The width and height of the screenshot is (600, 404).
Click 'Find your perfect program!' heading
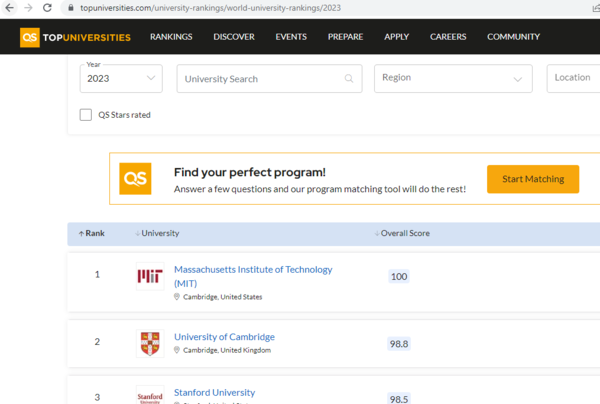click(249, 172)
